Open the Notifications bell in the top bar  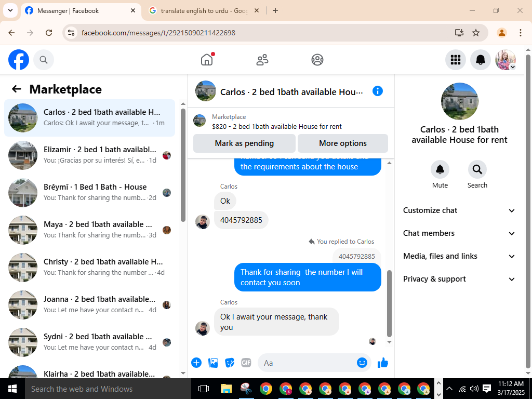480,60
